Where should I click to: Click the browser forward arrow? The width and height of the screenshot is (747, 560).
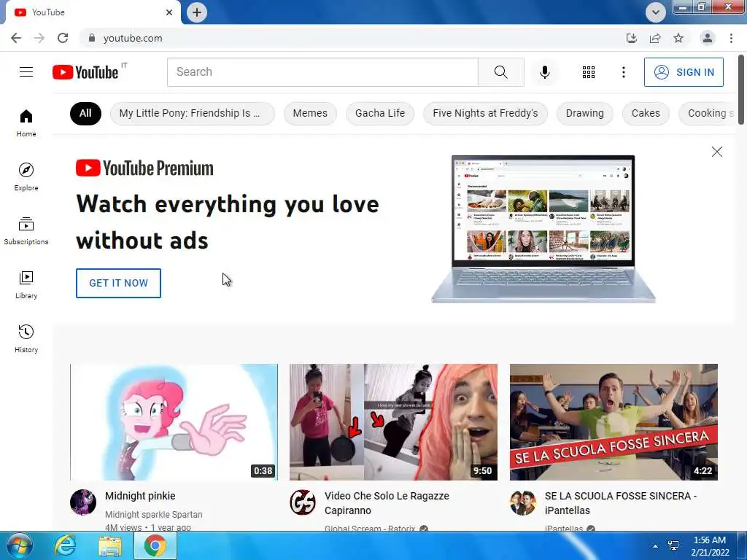39,38
